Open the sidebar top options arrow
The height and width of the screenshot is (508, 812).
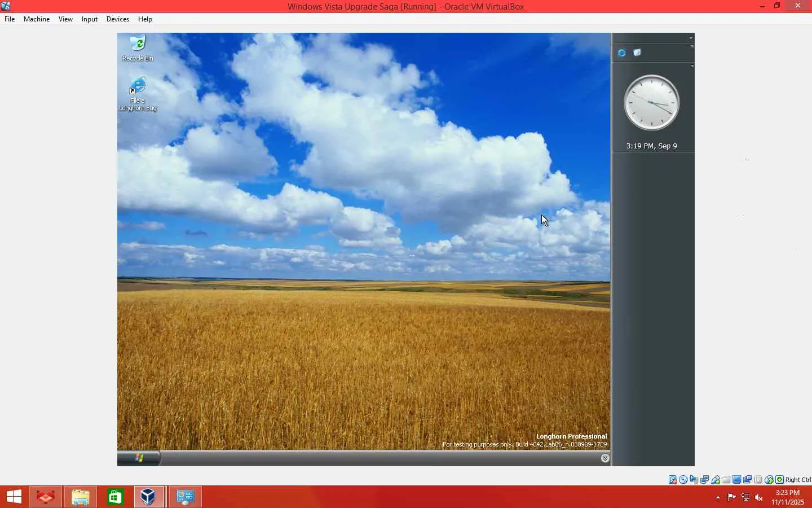[x=691, y=38]
